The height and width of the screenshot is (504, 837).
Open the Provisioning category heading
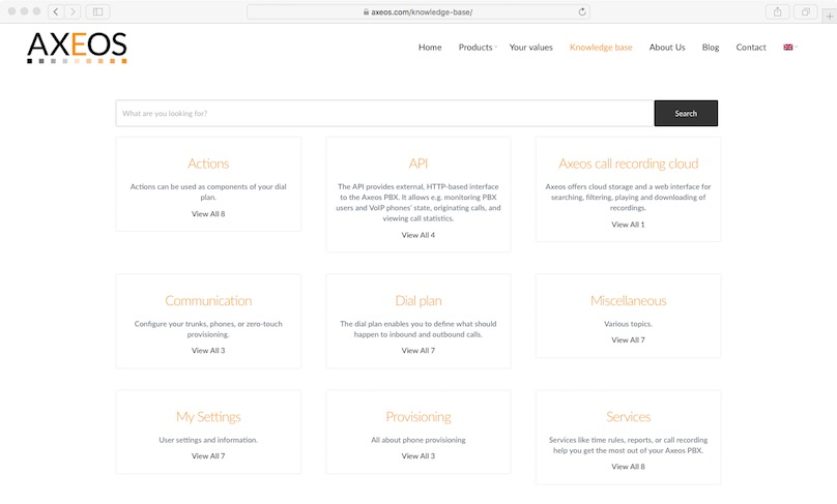(418, 416)
